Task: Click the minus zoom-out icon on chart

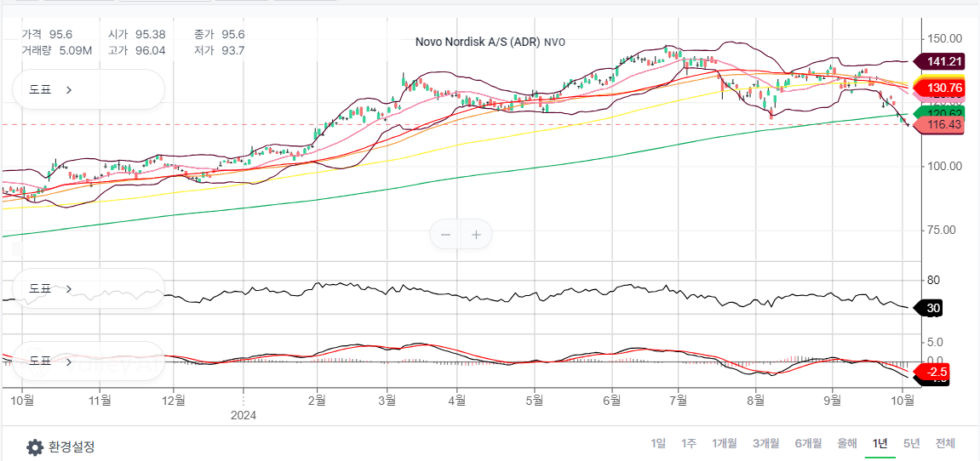Action: 445,235
